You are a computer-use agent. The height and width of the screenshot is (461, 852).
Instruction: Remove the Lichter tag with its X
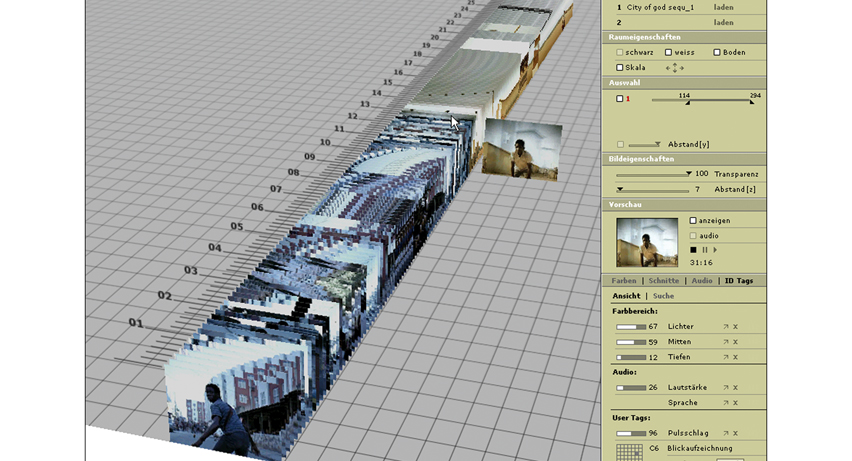[735, 327]
